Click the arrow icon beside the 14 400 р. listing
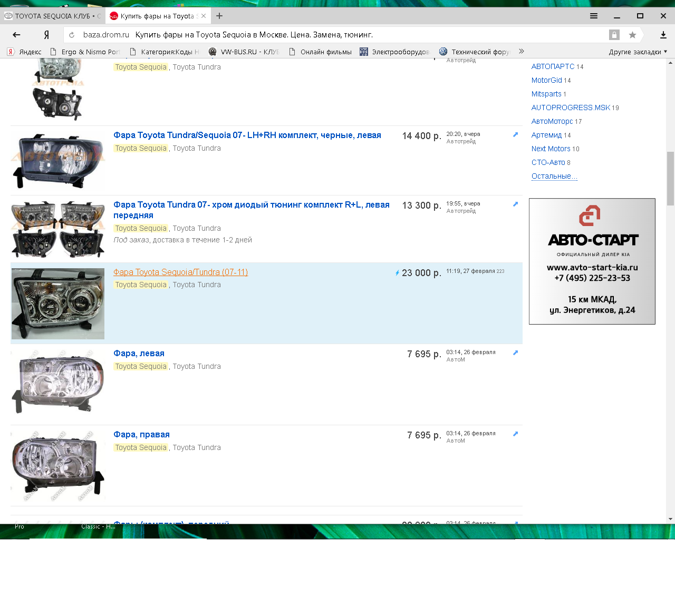Screen dimensions: 675x616 point(515,135)
